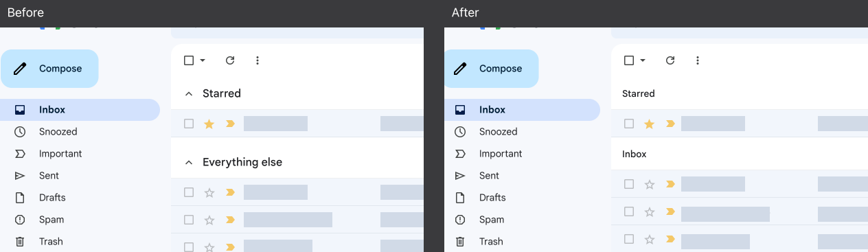Open Drafts page icon in Before panel
868x252 pixels.
tap(20, 198)
